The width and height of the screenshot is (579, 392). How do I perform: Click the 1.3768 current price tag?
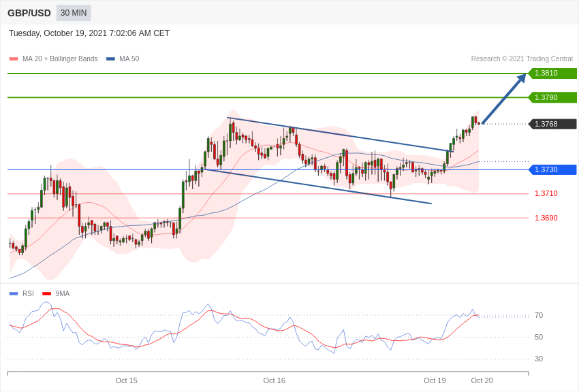pos(553,124)
